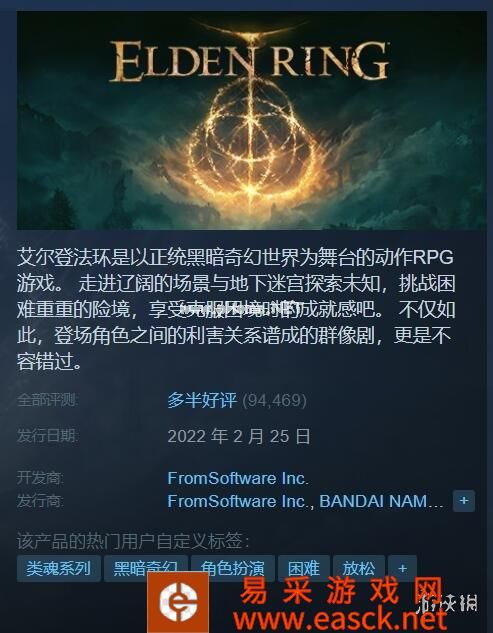Click the 易采游戏网 site title text
Viewport: 493px width, 633px height.
tap(341, 590)
